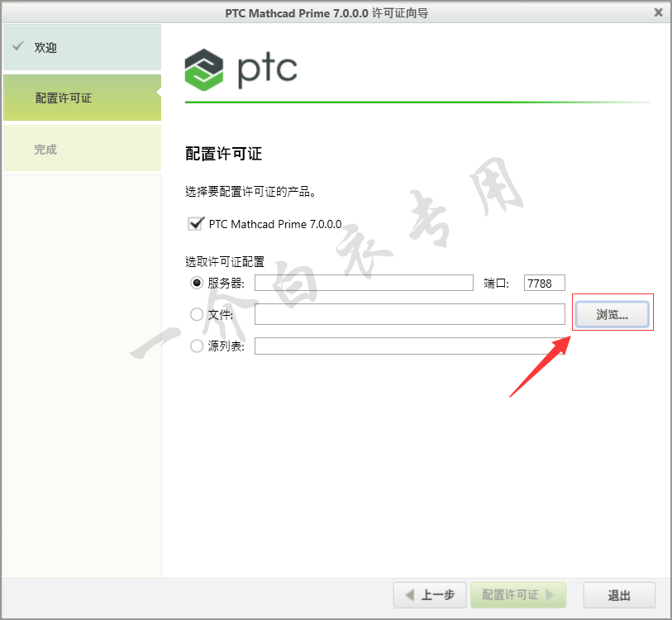Click the 配置许可证 page heading

(x=223, y=154)
